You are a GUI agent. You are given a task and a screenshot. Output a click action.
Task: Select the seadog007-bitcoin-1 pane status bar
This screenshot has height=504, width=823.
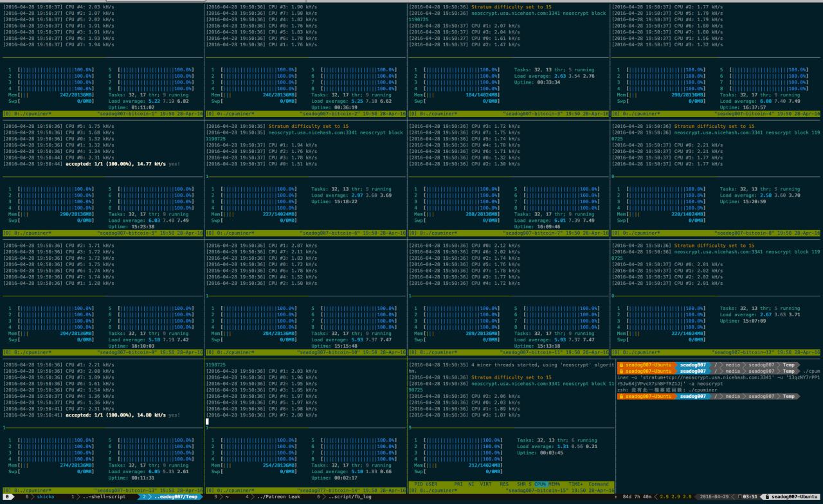pos(102,114)
